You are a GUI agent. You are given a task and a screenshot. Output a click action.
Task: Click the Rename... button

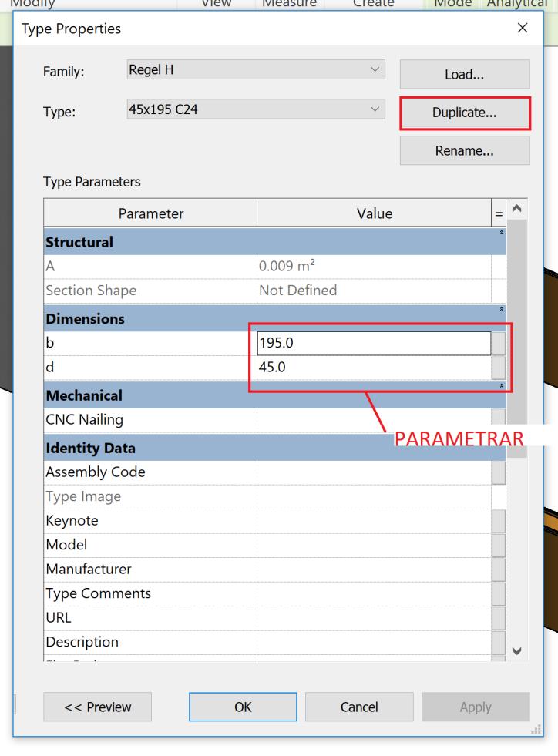tap(465, 151)
